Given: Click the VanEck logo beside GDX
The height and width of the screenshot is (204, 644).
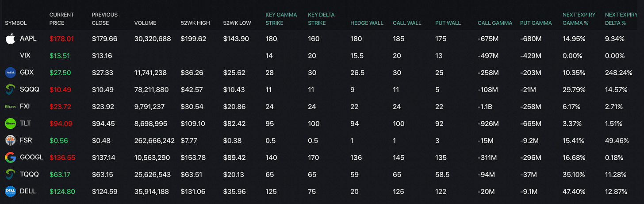Looking at the screenshot, I should [10, 73].
